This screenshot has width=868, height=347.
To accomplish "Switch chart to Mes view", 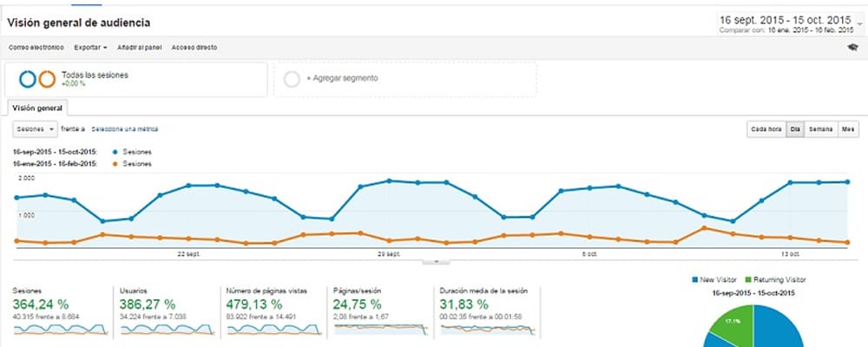I will coord(848,129).
